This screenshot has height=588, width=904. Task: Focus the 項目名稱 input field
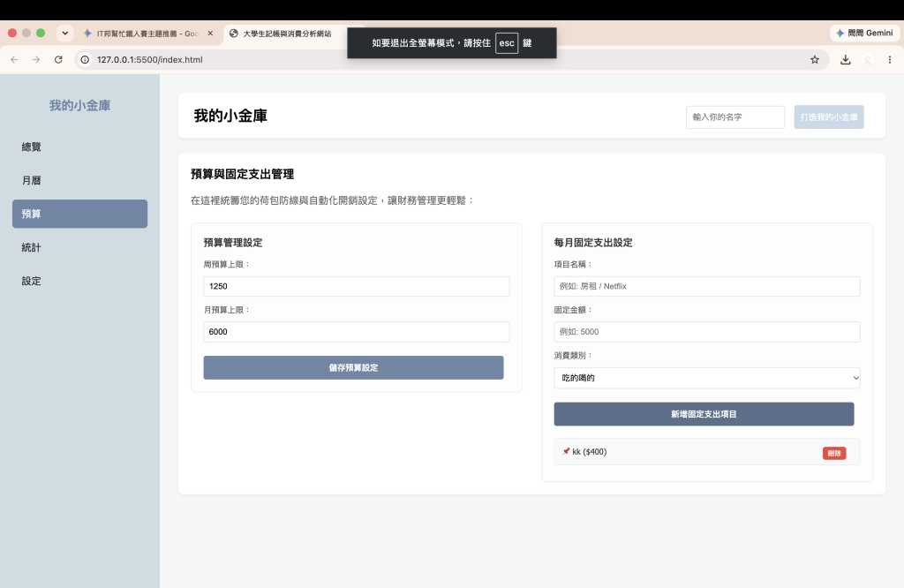707,287
